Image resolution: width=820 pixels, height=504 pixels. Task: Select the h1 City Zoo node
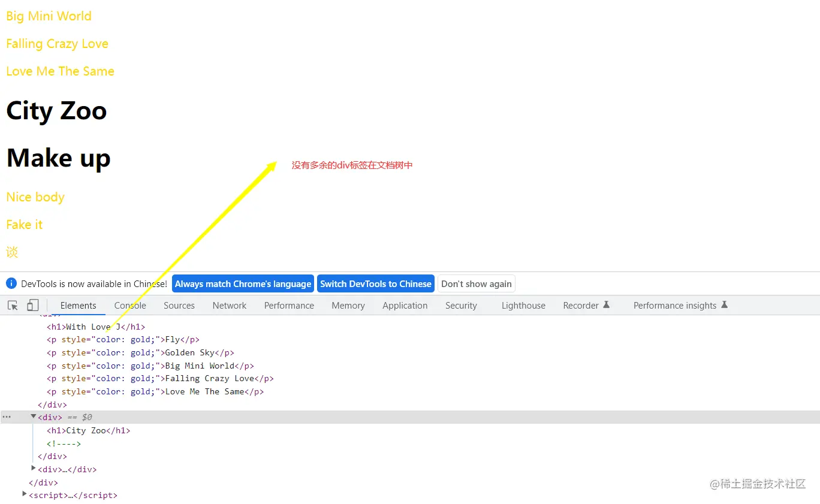(x=88, y=430)
